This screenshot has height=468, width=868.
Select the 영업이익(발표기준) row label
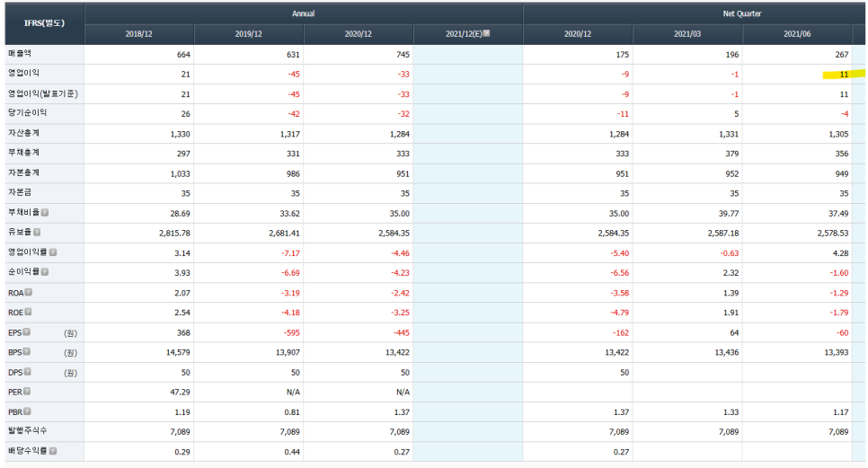pyautogui.click(x=42, y=93)
